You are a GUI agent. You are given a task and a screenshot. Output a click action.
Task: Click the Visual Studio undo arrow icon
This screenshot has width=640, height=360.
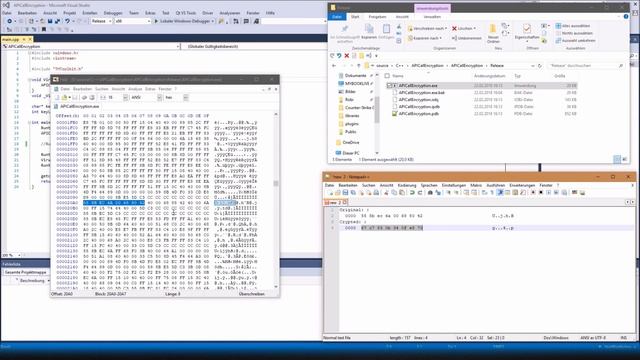point(67,21)
